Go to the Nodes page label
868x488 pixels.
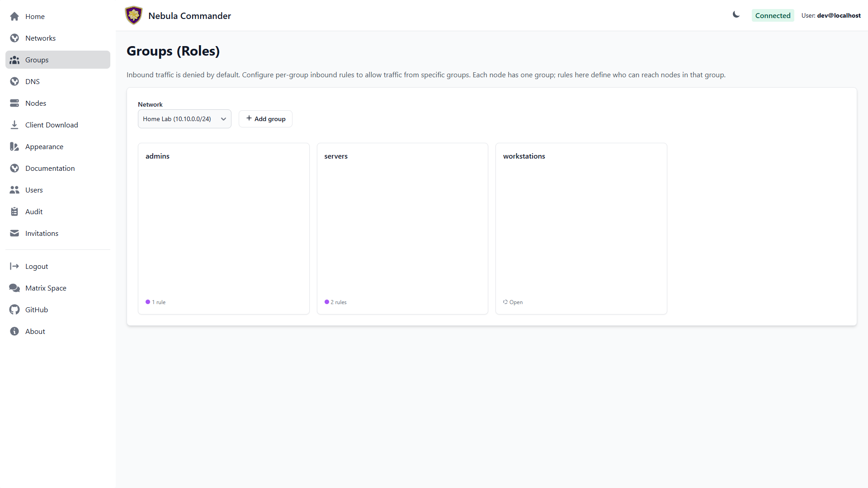(36, 103)
